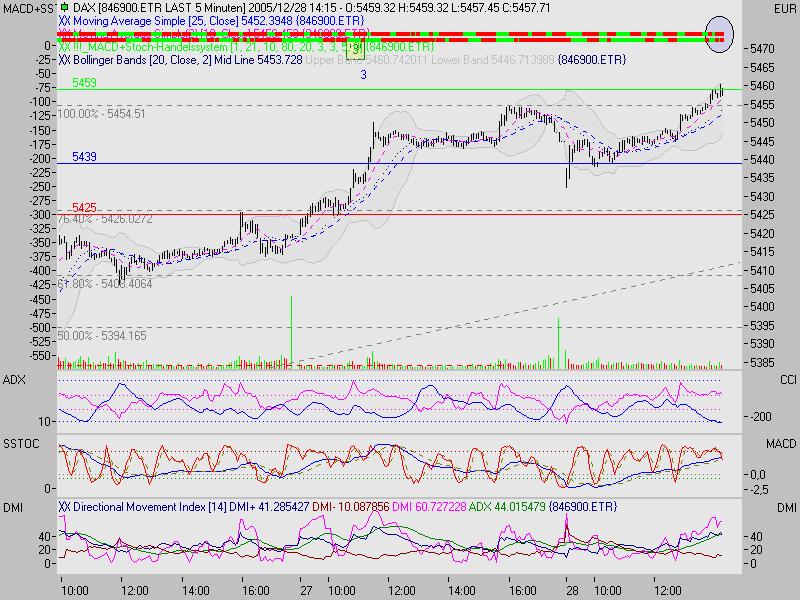This screenshot has width=800, height=600.
Task: Click the -550 value on left MACD scale
Action: pyautogui.click(x=40, y=356)
